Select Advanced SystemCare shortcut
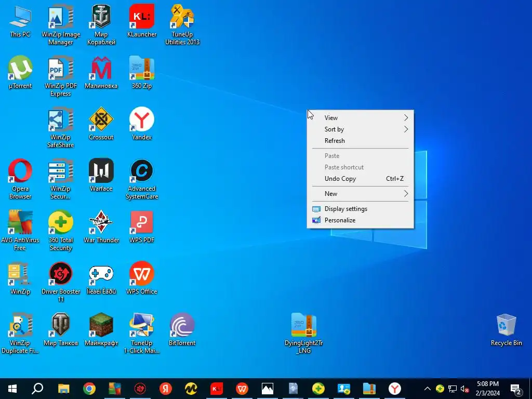The image size is (532, 399). point(142,179)
